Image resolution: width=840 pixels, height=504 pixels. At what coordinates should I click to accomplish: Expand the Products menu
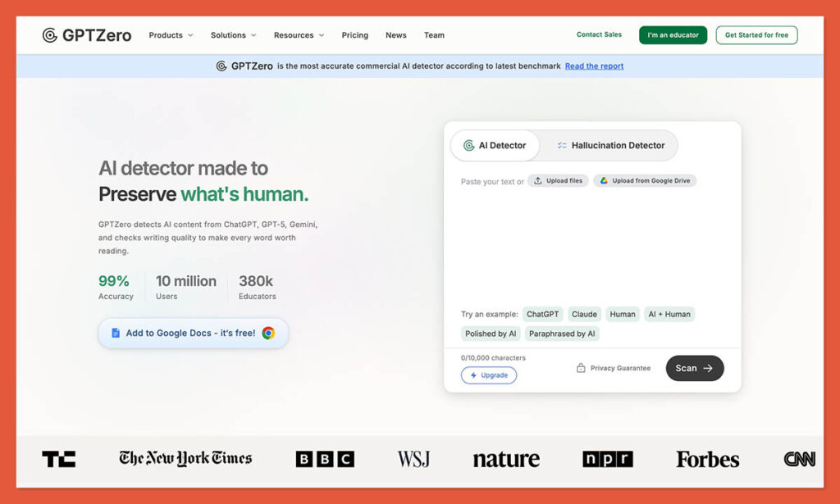coord(171,35)
